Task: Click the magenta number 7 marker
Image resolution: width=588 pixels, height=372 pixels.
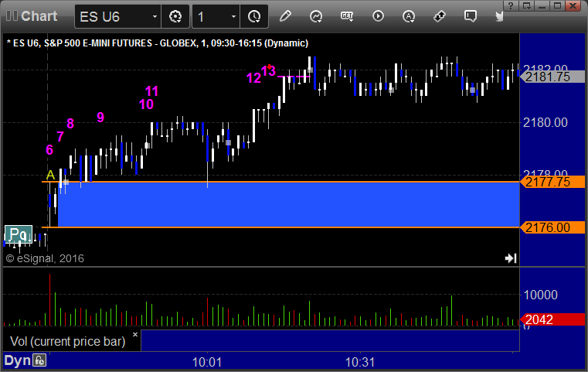Action: point(60,137)
